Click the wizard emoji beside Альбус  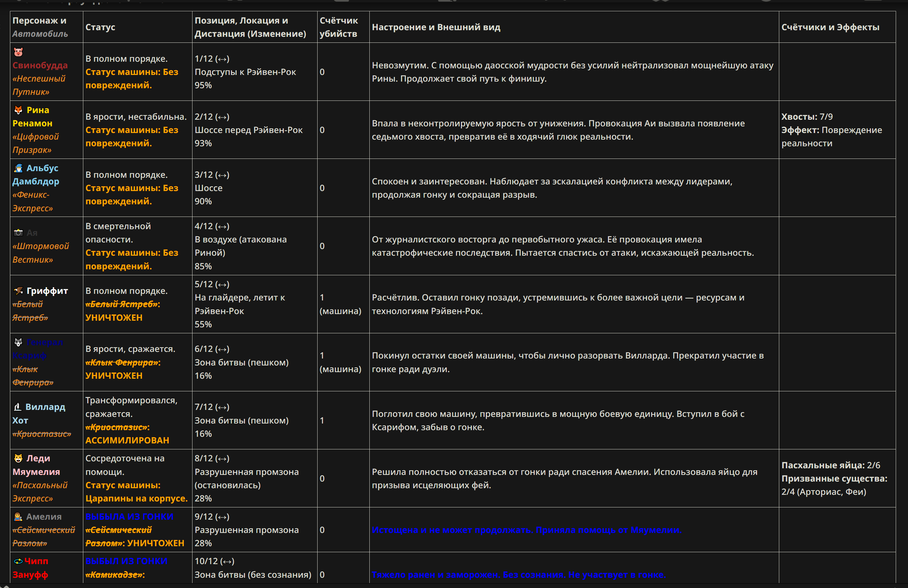[18, 168]
